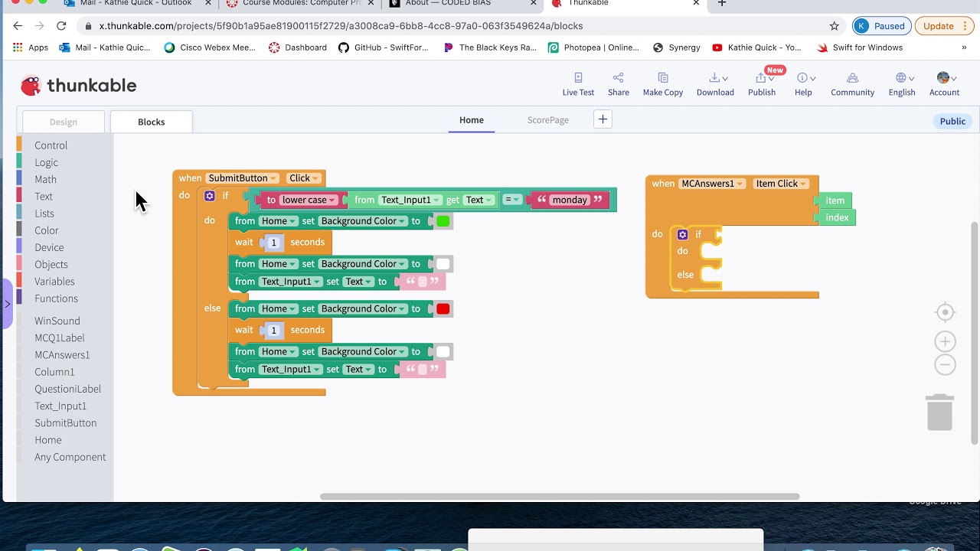Screen dimensions: 980x551
Task: Select the ScorePage screen tab
Action: pos(548,120)
